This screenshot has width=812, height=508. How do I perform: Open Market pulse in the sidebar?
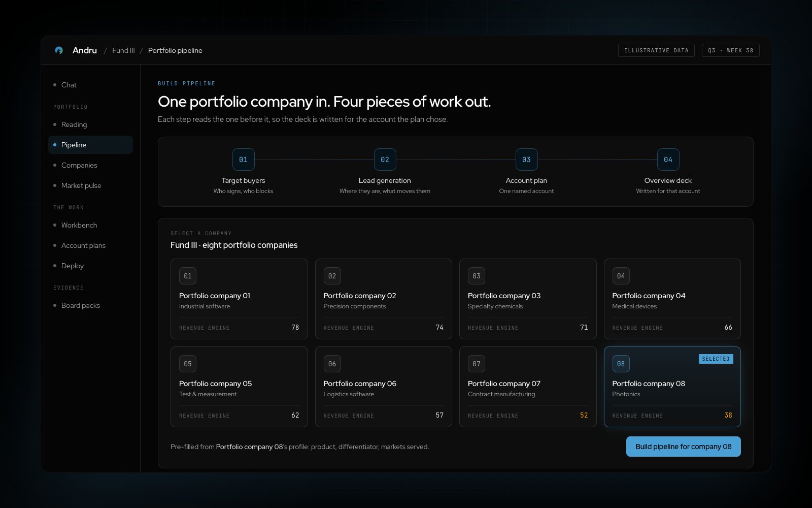90,185
